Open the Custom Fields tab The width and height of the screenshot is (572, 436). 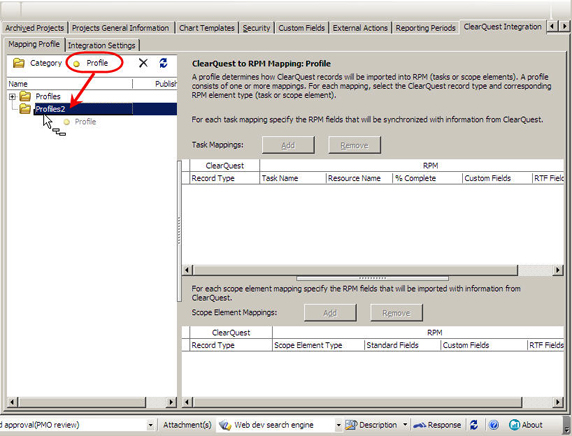(301, 28)
